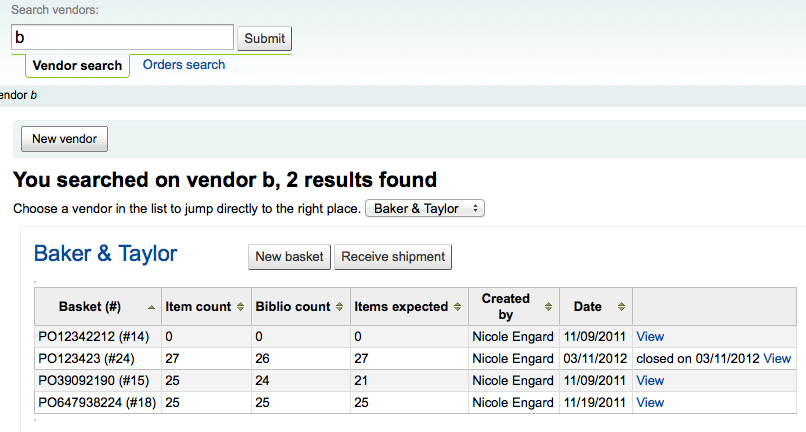
Task: Click Nicole Engard in the PO12342212 row
Action: coord(512,336)
